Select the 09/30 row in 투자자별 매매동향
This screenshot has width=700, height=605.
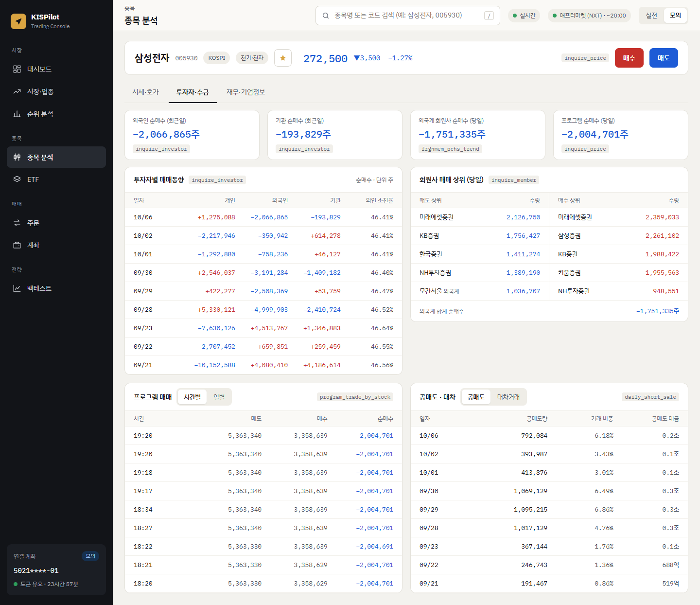click(263, 273)
